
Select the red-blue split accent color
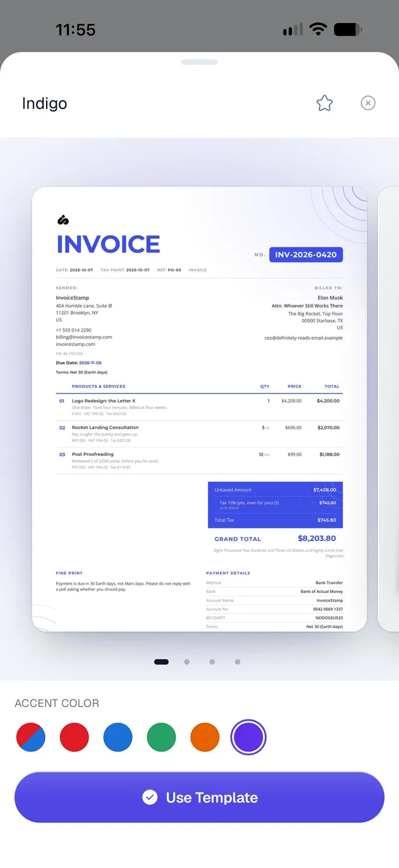click(31, 737)
